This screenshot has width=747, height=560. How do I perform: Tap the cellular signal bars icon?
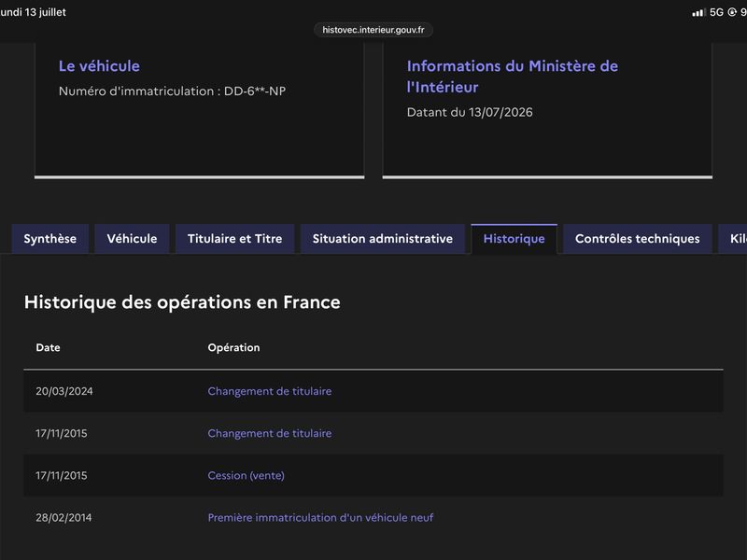click(698, 12)
